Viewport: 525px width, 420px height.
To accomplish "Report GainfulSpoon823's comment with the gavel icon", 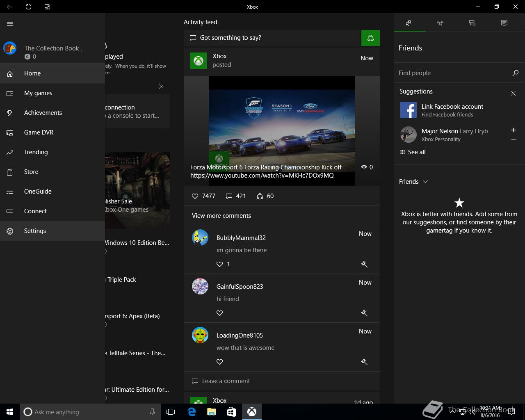I will coord(364,313).
